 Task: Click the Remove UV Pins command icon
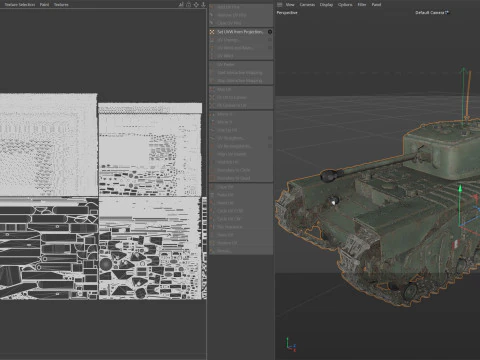pyautogui.click(x=212, y=15)
